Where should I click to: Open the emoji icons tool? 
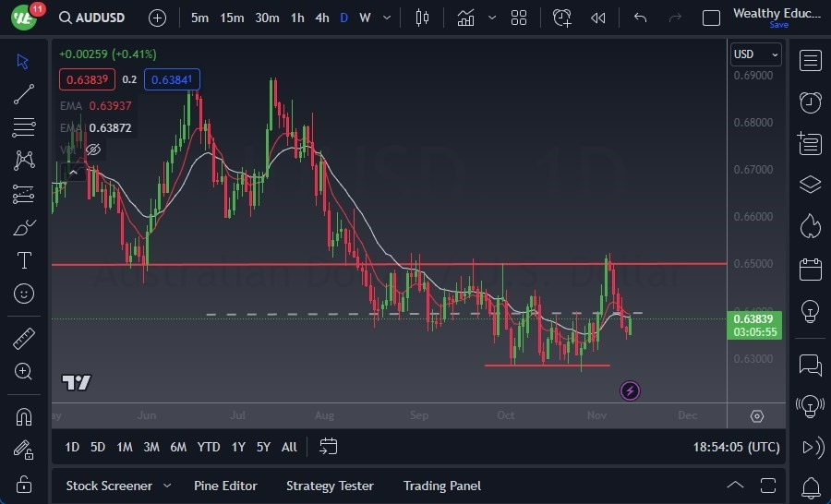(24, 294)
